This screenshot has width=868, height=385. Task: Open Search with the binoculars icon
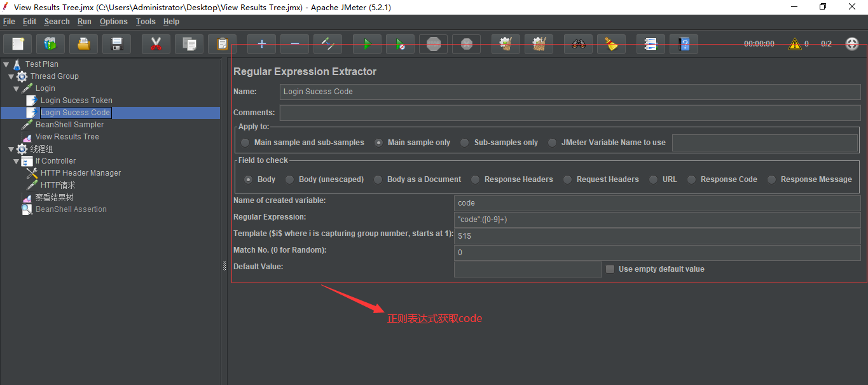[x=578, y=44]
